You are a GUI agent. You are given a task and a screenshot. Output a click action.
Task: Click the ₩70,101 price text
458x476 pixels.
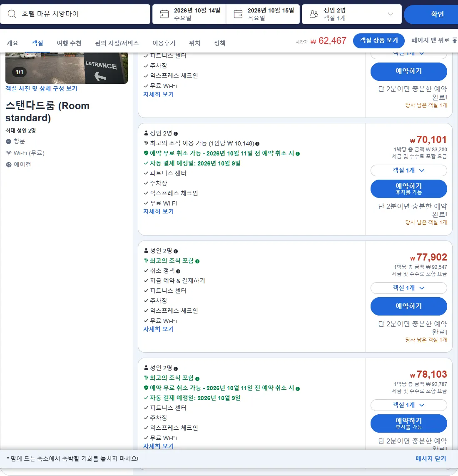(428, 140)
